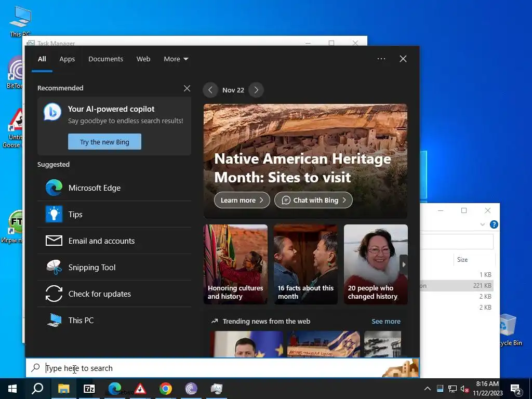The image size is (532, 399).
Task: Open Microsoft Edge on taskbar
Action: pos(115,389)
